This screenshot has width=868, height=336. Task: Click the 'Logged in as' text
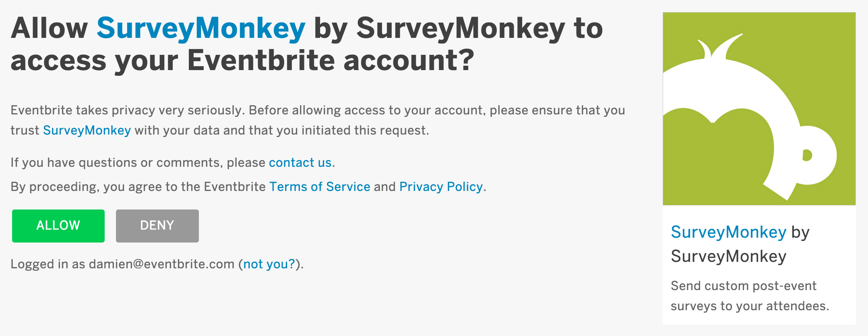click(48, 264)
